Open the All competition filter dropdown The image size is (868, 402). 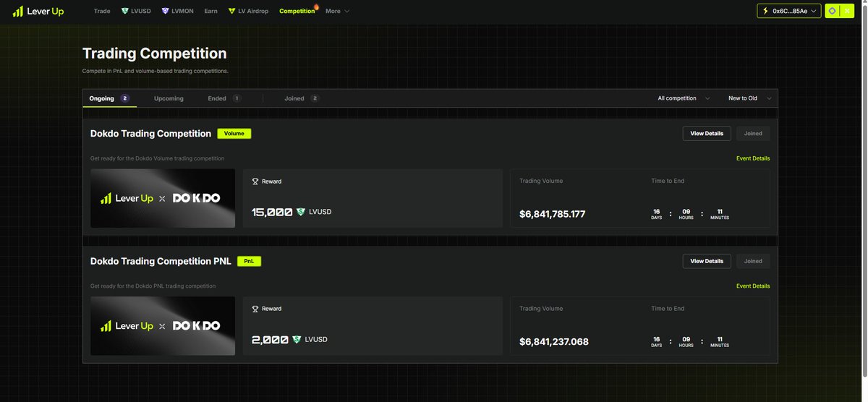click(684, 98)
